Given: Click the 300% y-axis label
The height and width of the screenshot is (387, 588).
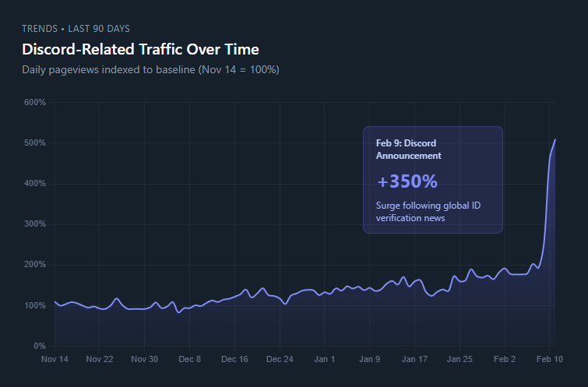Looking at the screenshot, I should pyautogui.click(x=35, y=224).
